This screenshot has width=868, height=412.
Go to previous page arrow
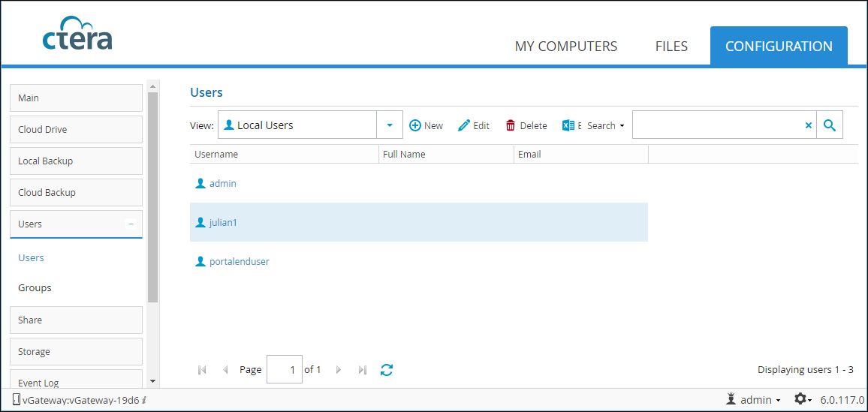tap(225, 369)
